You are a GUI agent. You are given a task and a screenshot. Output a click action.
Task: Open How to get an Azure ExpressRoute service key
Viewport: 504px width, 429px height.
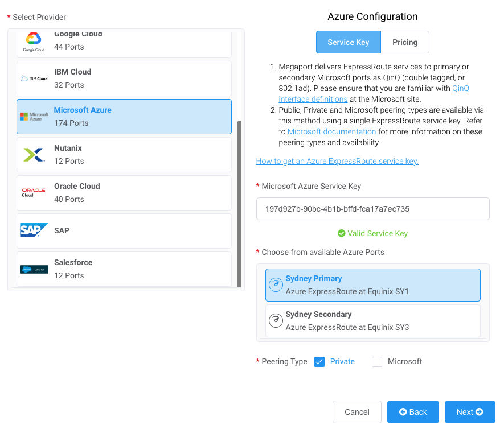point(337,161)
